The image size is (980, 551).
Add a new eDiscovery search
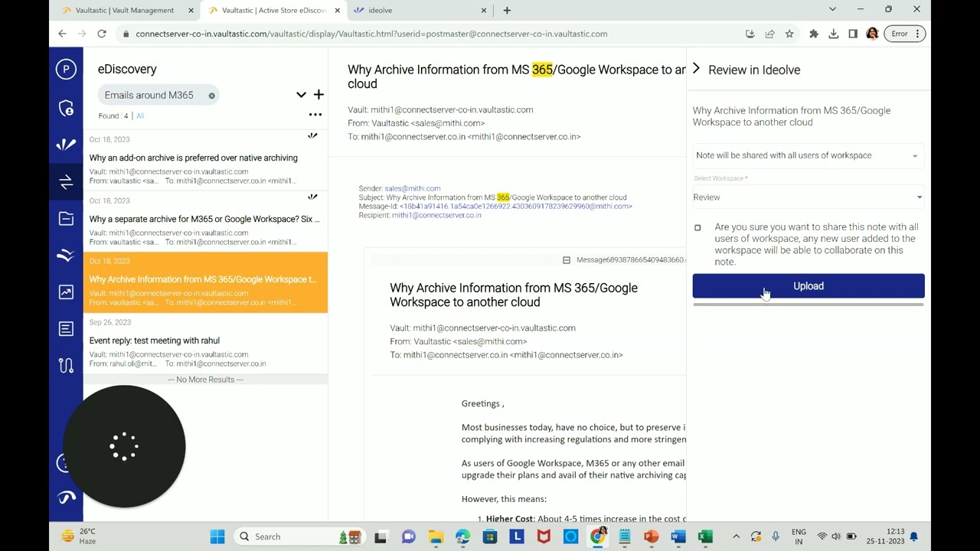318,95
